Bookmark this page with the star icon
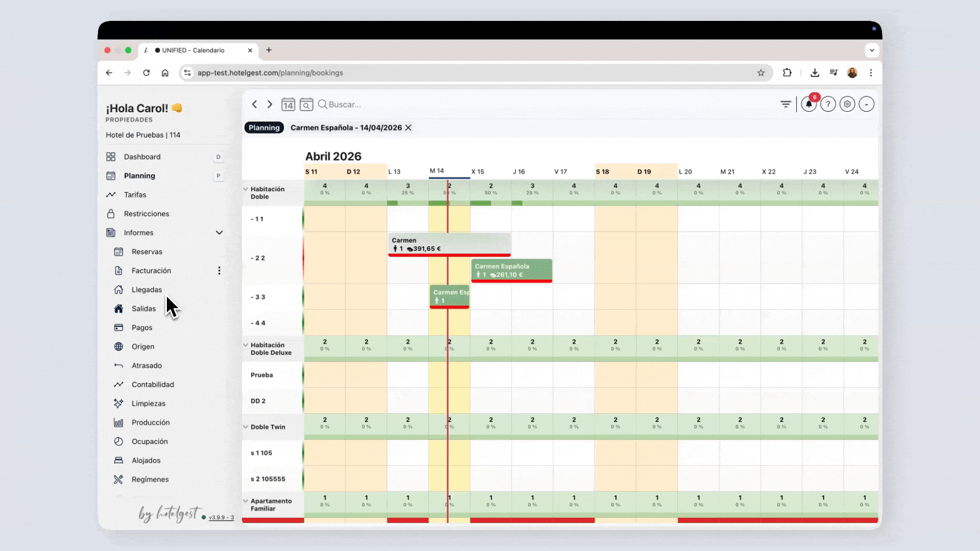The width and height of the screenshot is (980, 551). 761,73
